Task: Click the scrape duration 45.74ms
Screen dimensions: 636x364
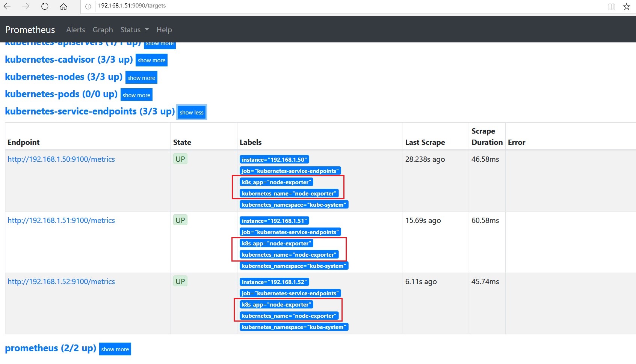Action: (x=485, y=281)
